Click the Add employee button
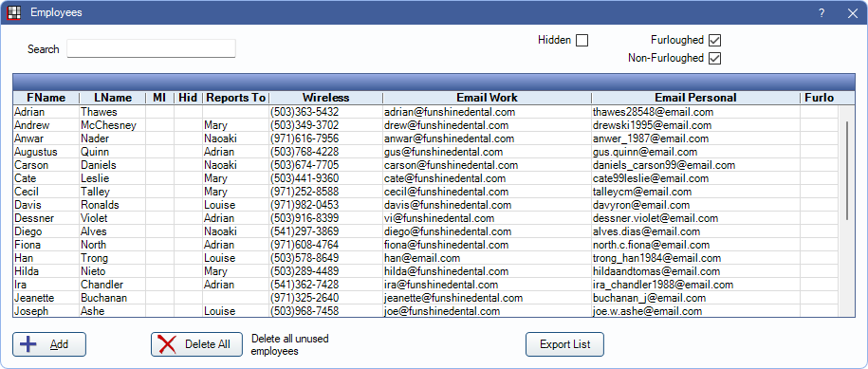The image size is (868, 369). (x=49, y=344)
